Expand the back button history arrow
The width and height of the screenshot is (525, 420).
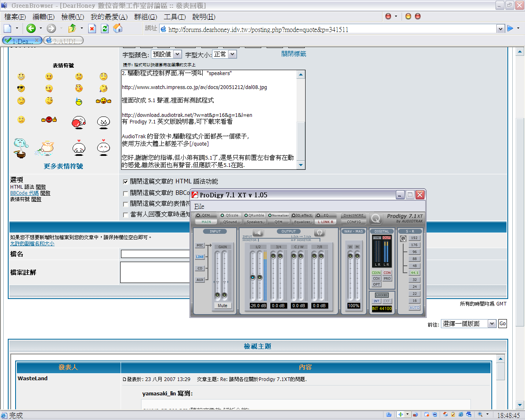click(41, 28)
